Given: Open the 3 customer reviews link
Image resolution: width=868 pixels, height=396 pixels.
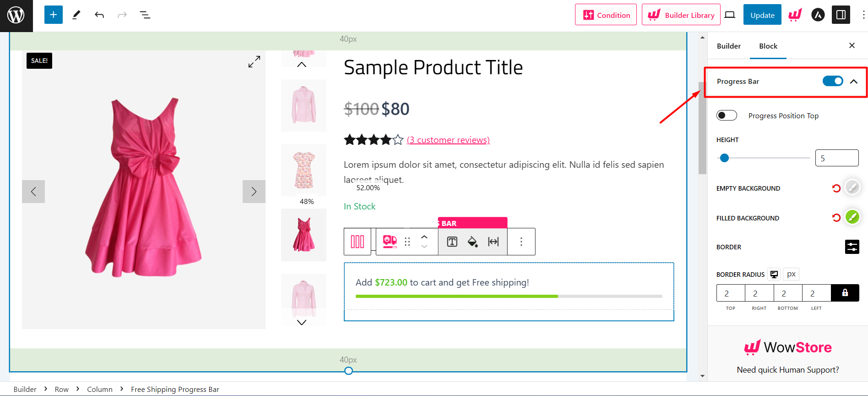Looking at the screenshot, I should [448, 140].
